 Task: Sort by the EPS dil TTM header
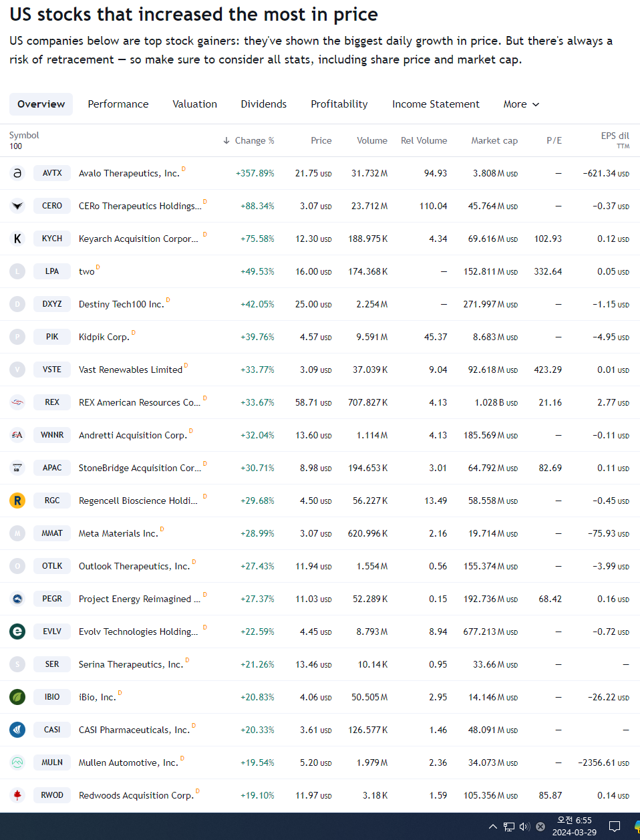[x=615, y=140]
